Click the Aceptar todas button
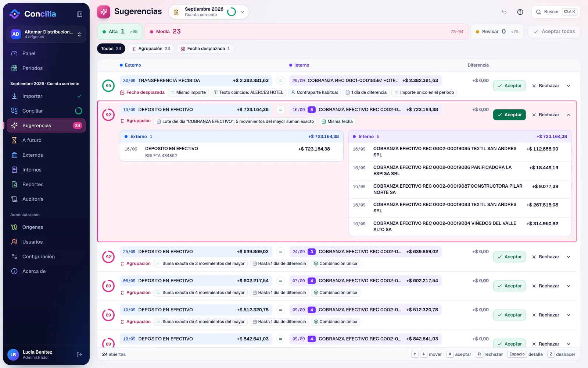Viewport: 588px width, 368px height. click(554, 32)
